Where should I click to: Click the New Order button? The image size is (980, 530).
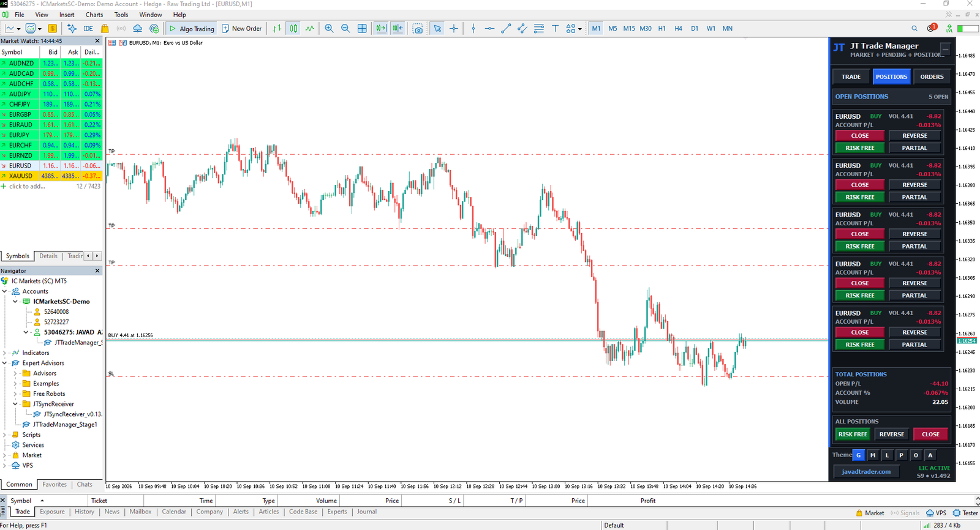242,28
